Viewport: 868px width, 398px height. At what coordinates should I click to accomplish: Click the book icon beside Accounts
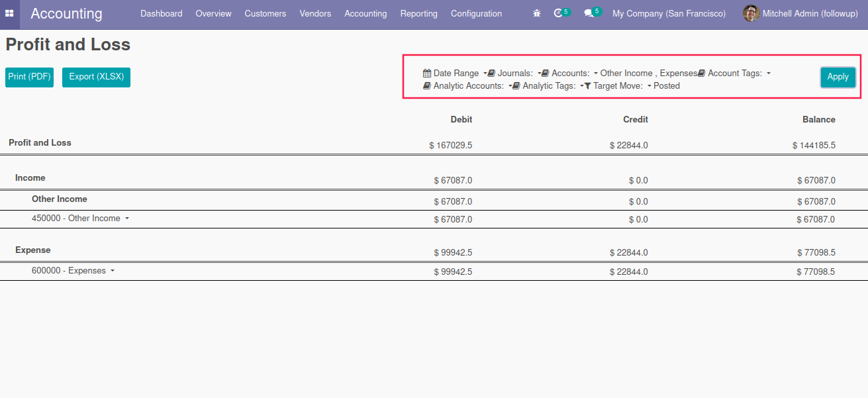click(545, 74)
